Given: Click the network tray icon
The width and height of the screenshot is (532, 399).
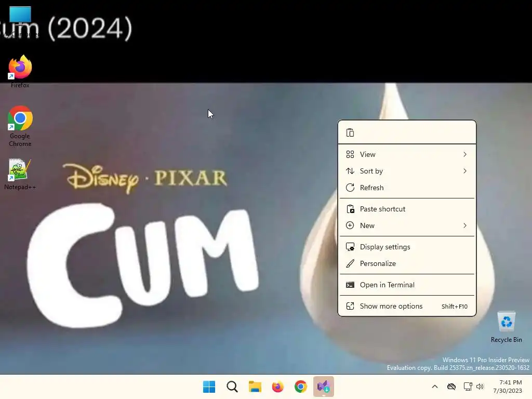Looking at the screenshot, I should coord(468,387).
